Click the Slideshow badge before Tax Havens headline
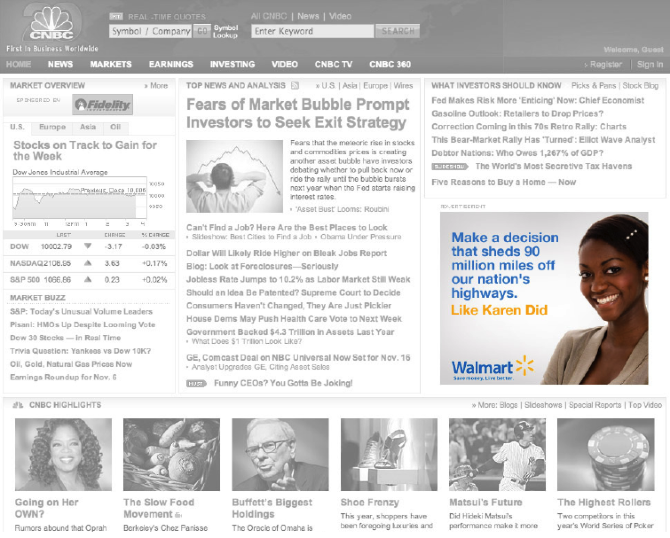670x538 pixels. pyautogui.click(x=450, y=166)
